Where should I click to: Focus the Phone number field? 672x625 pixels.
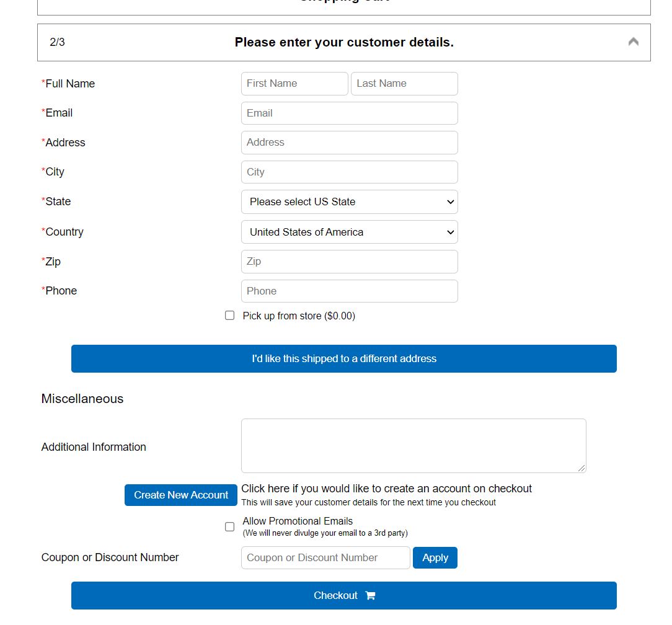coord(349,291)
